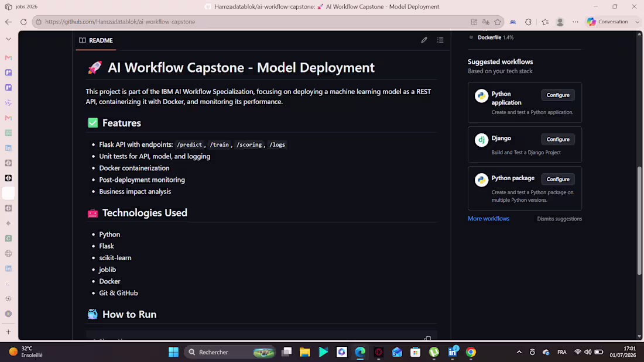Click the page vertical scrollbar thumb
Viewport: 644px width, 362px height.
pyautogui.click(x=639, y=220)
